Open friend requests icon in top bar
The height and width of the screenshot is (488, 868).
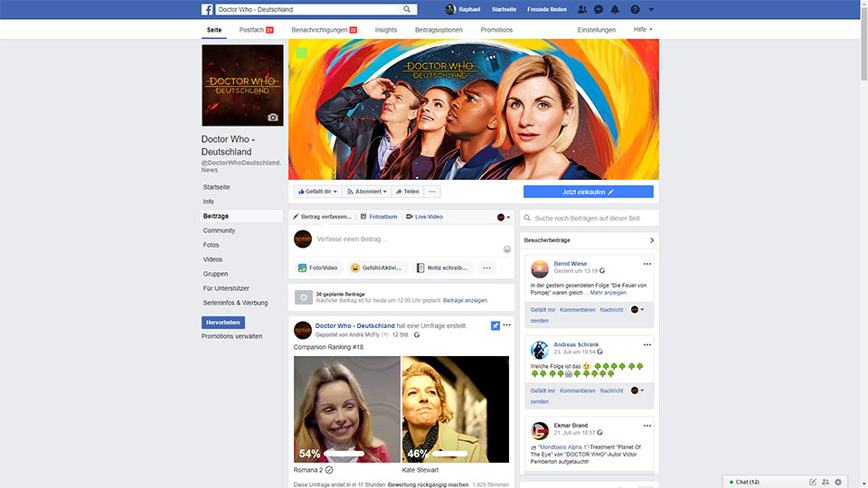click(x=581, y=9)
